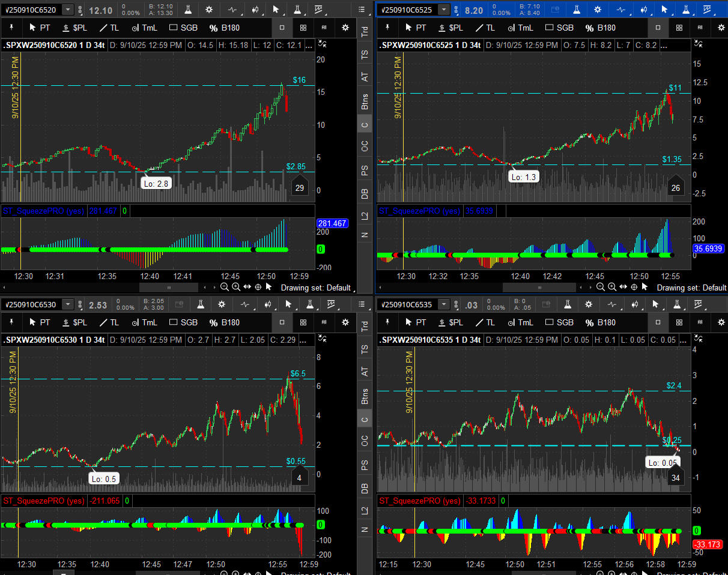
Task: Click horizontal scrollbar thumb under C6520 chart
Action: point(168,287)
